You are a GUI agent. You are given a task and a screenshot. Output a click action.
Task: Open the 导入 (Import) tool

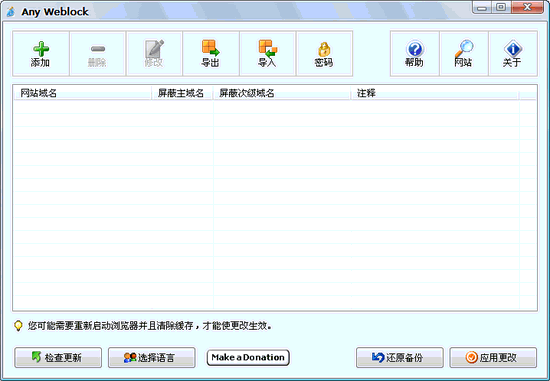[x=268, y=54]
